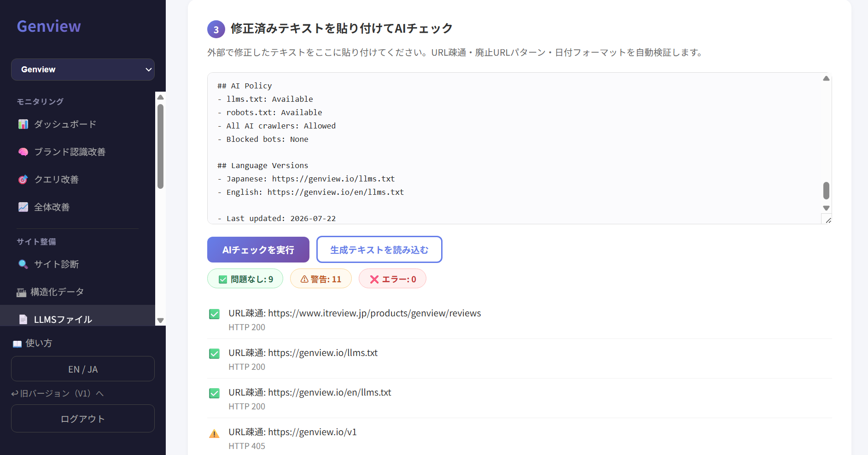Click モニタリング section label

(40, 102)
